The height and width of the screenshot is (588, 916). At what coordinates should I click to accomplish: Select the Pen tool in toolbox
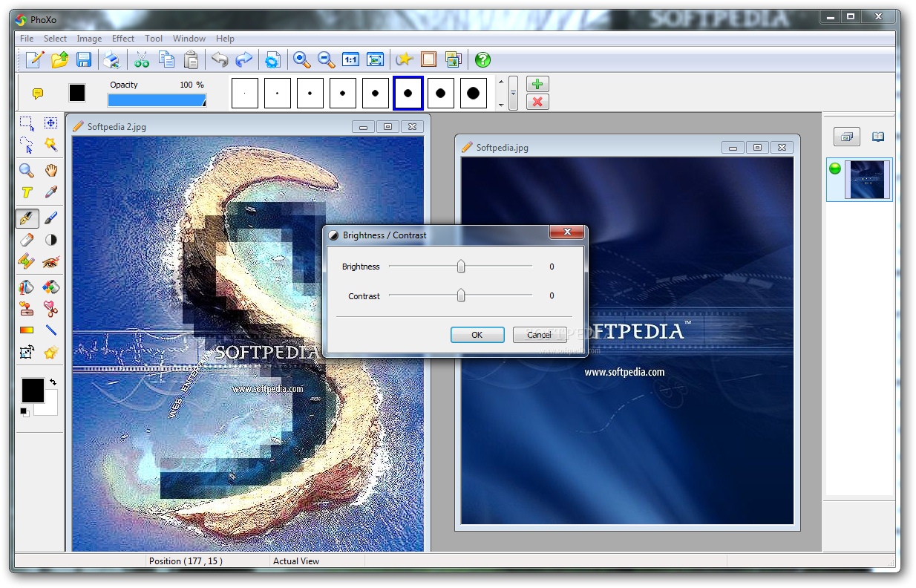(27, 218)
